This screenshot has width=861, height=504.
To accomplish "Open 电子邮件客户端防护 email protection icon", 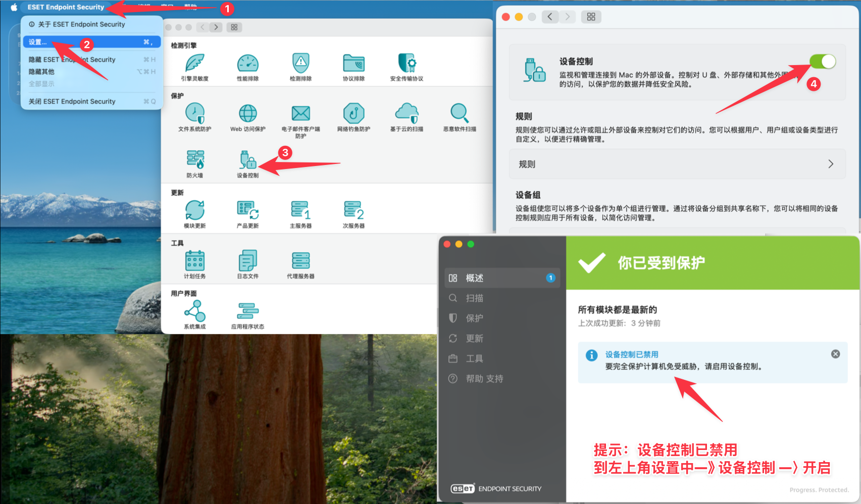I will 301,113.
